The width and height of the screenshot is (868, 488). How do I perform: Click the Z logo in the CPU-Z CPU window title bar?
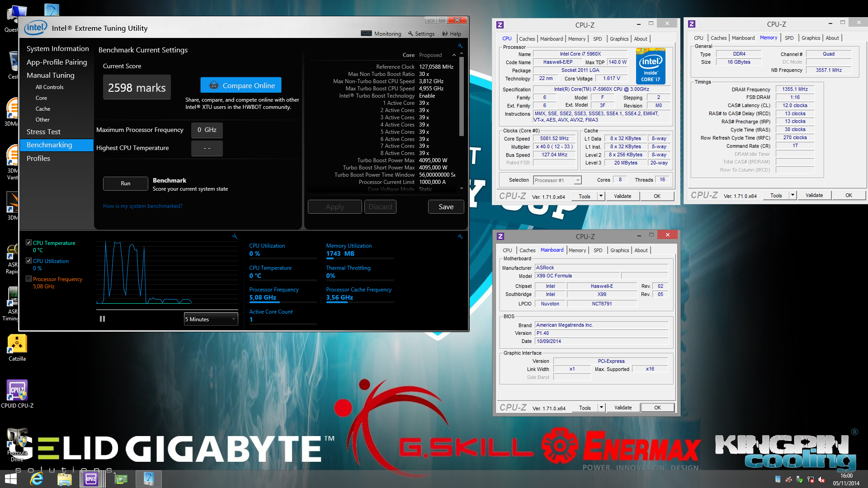500,25
